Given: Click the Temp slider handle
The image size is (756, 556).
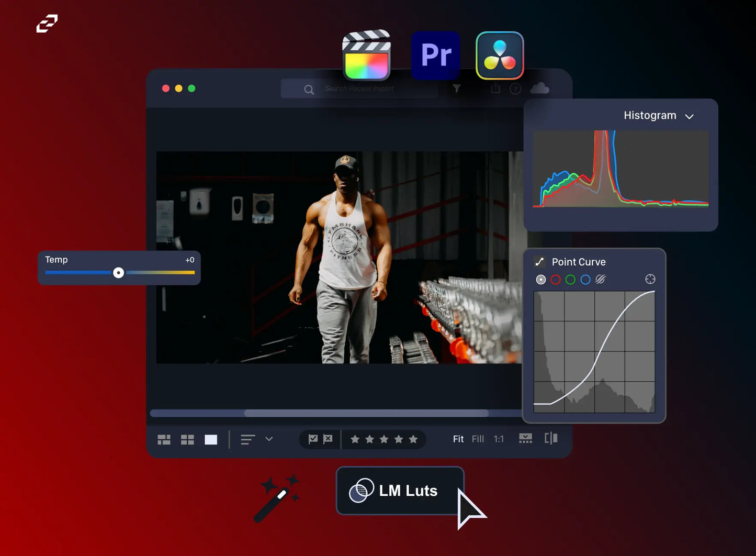Looking at the screenshot, I should pos(119,273).
